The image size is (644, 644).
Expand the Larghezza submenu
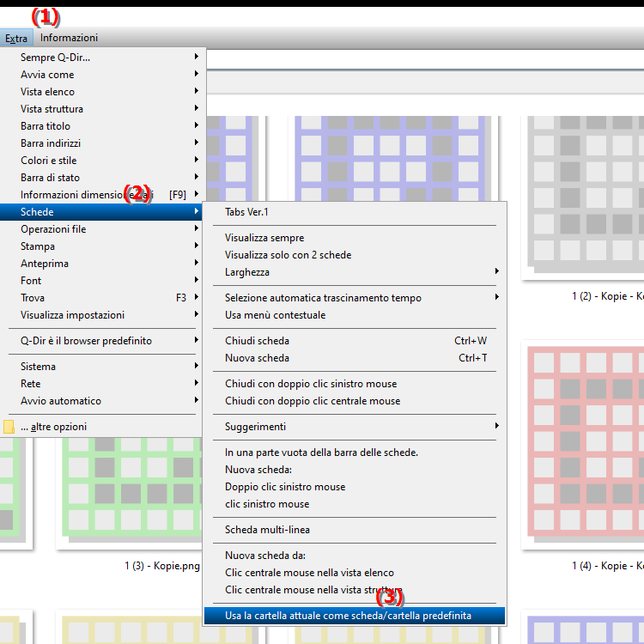click(x=355, y=272)
